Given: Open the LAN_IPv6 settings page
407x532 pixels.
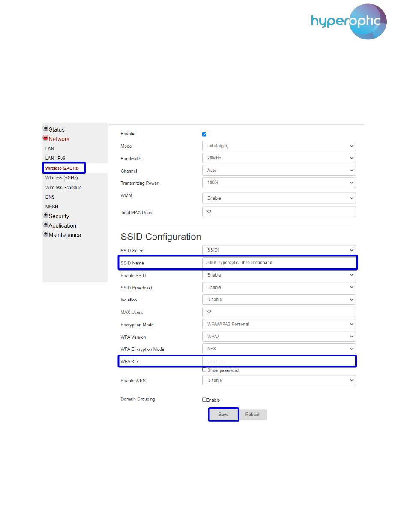Looking at the screenshot, I should click(x=55, y=158).
